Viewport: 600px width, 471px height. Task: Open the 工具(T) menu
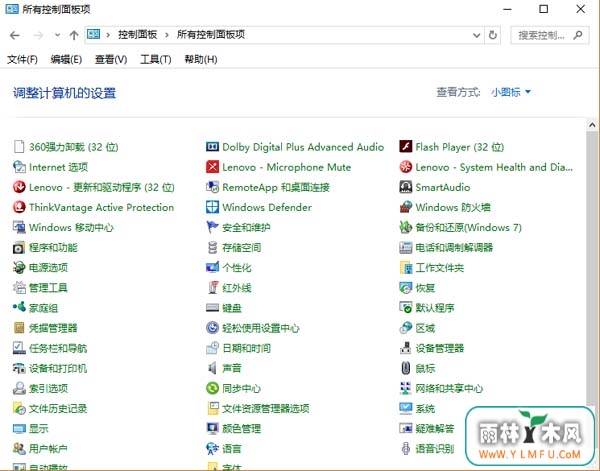click(156, 59)
